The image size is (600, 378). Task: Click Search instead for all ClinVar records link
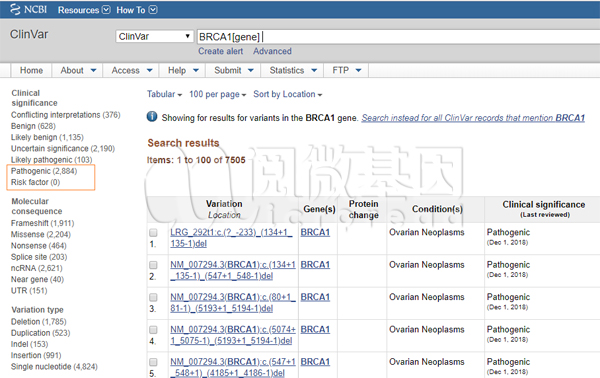pos(473,118)
